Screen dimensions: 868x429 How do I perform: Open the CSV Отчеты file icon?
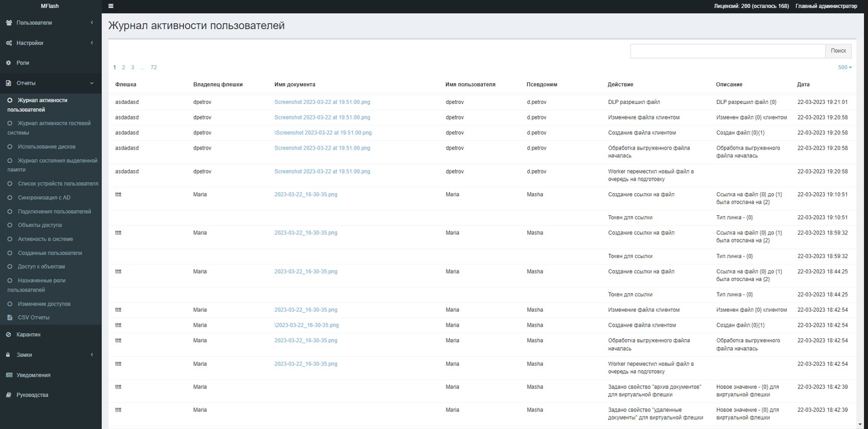10,318
